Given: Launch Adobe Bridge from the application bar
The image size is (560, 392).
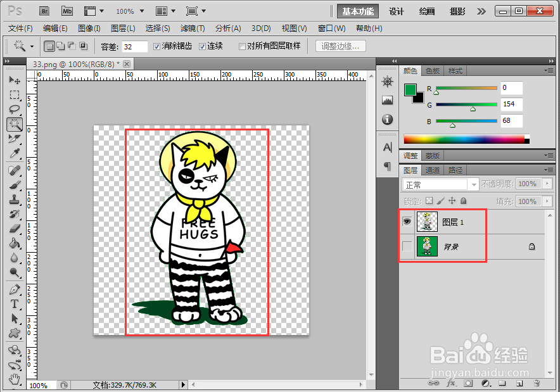Looking at the screenshot, I should pyautogui.click(x=44, y=11).
